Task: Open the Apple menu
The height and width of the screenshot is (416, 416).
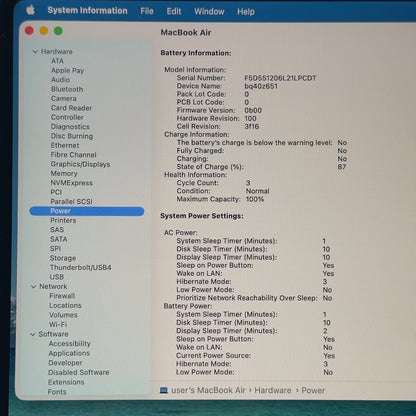Action: 31,10
